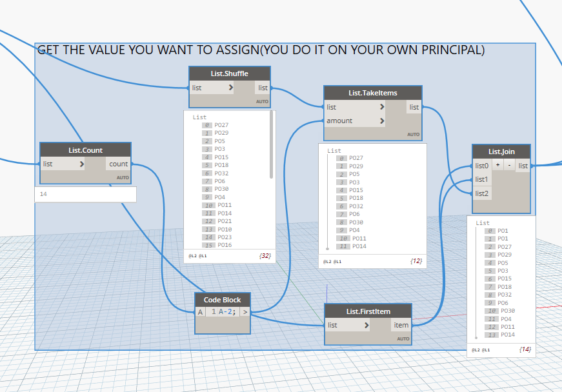Click the List.Shuffle node title
This screenshot has height=392, width=562.
coord(230,73)
